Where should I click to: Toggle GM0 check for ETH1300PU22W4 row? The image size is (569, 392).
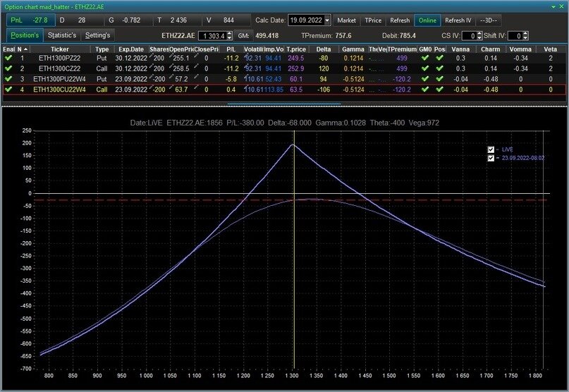coord(425,79)
